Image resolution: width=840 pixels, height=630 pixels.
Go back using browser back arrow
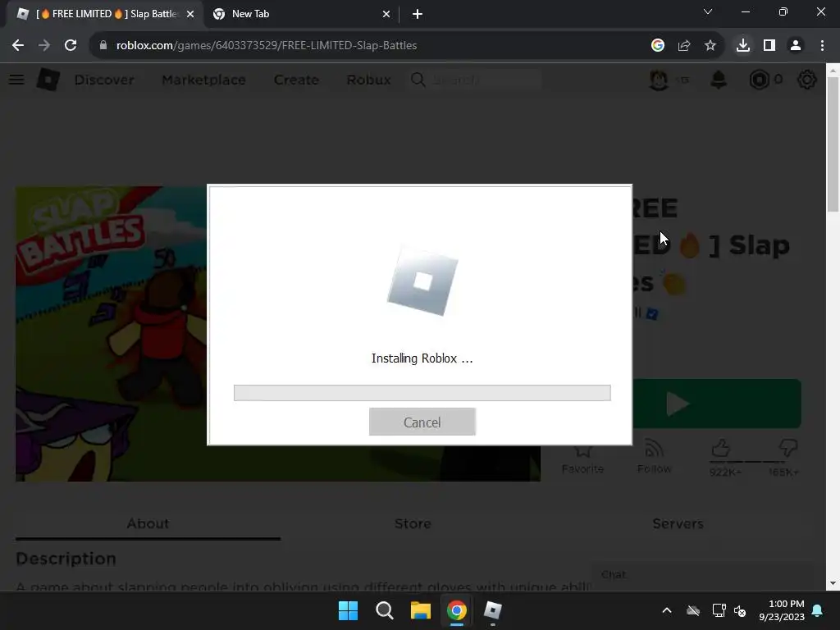(x=18, y=46)
